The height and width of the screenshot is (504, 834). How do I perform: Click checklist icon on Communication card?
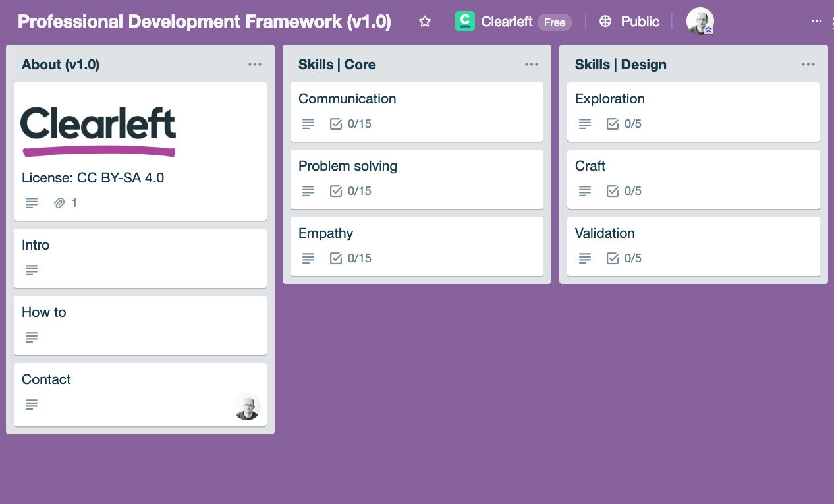coord(336,124)
